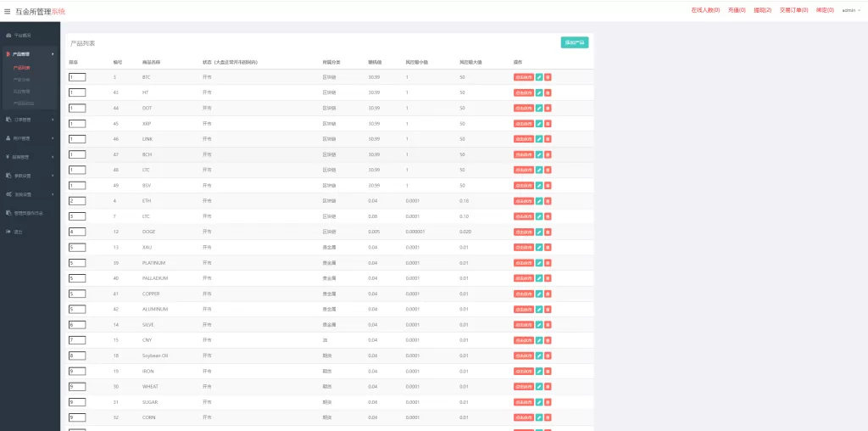This screenshot has width=868, height=431.
Task: Click the 0.000001 value in DOGE row
Action: point(415,232)
